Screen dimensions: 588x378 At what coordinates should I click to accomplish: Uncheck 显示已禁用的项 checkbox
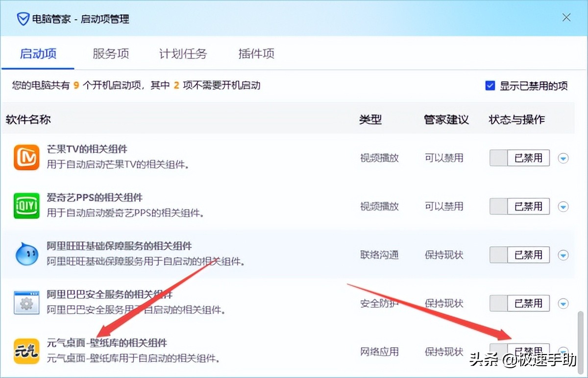pos(490,85)
